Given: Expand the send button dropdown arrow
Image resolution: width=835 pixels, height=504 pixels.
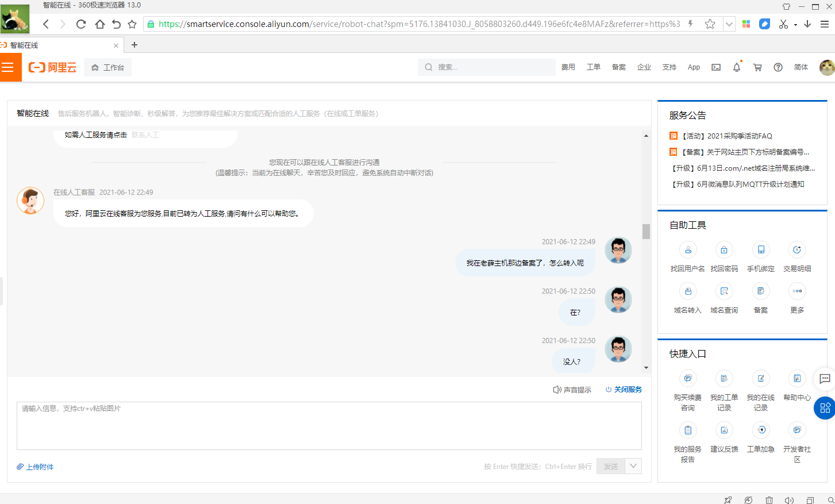Looking at the screenshot, I should 633,466.
